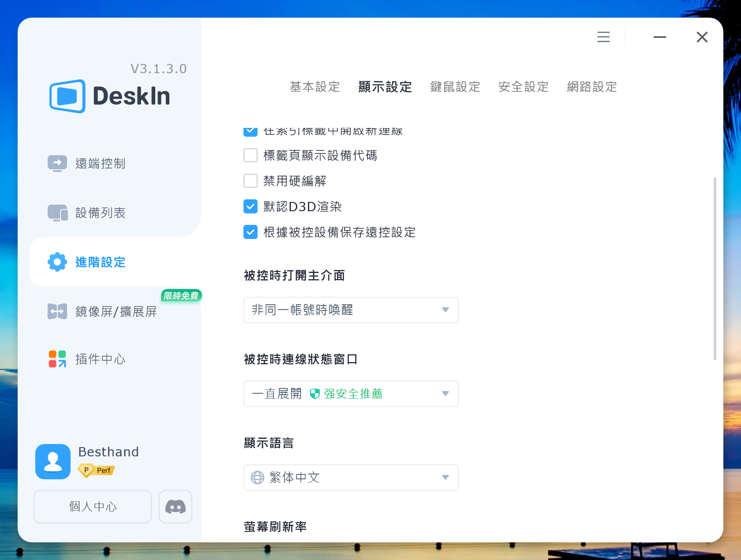Uncheck 默認D3D渲染 checkbox

click(251, 206)
